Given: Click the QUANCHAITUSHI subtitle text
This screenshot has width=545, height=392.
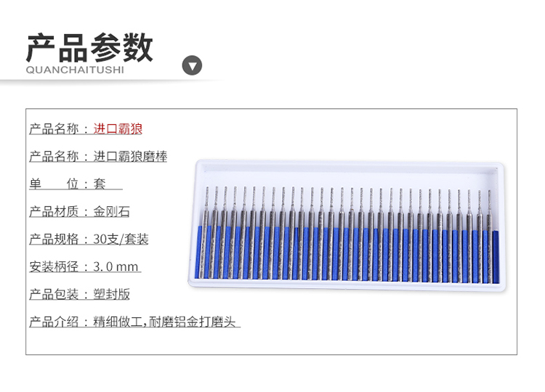Looking at the screenshot, I should pyautogui.click(x=75, y=70).
